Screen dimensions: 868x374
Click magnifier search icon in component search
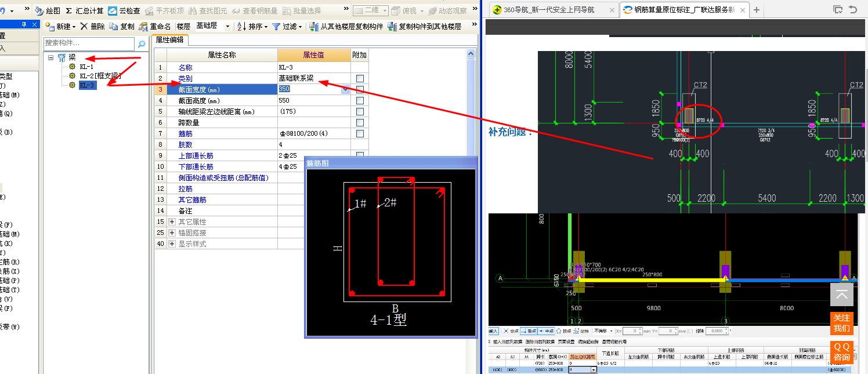click(141, 43)
